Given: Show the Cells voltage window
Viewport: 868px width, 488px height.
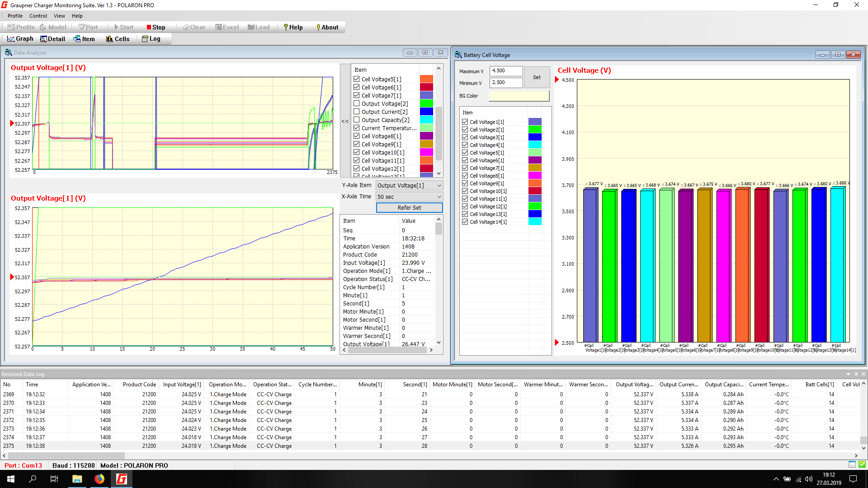Looking at the screenshot, I should [118, 39].
